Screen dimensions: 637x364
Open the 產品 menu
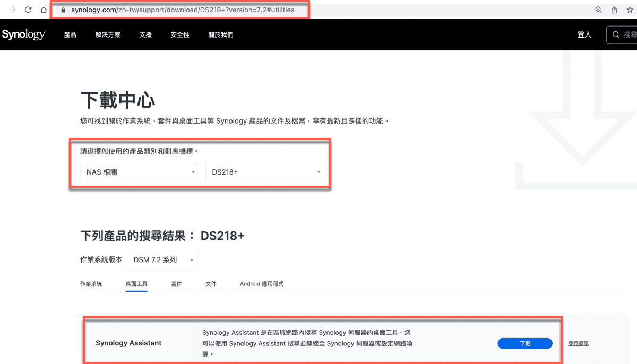[70, 34]
